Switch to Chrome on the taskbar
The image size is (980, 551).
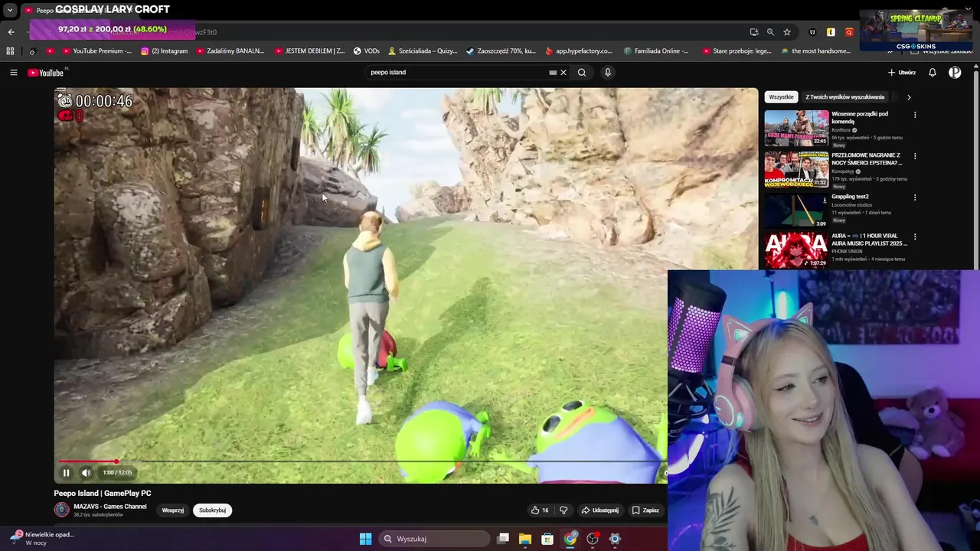570,539
